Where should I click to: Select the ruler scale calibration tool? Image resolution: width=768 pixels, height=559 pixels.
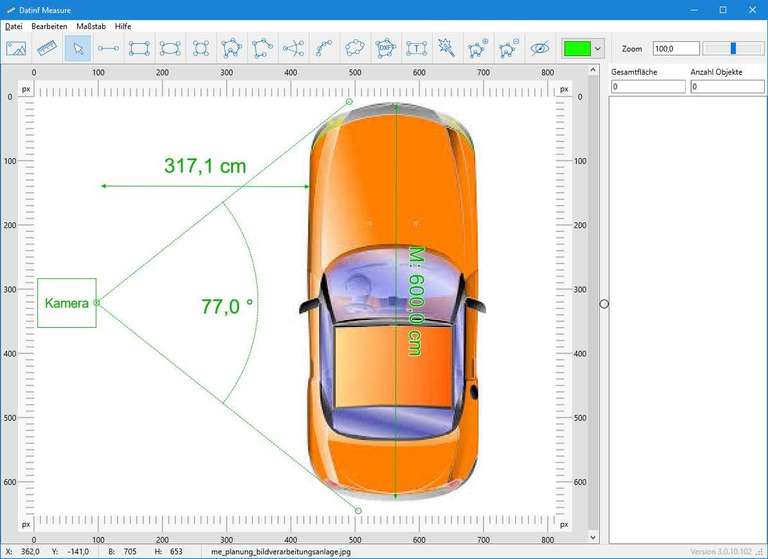tap(47, 47)
